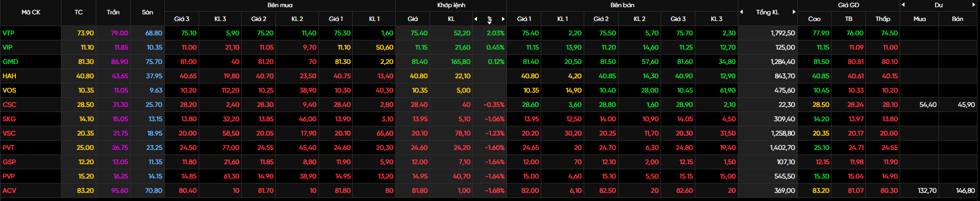Click the TC reference price header

click(x=78, y=12)
